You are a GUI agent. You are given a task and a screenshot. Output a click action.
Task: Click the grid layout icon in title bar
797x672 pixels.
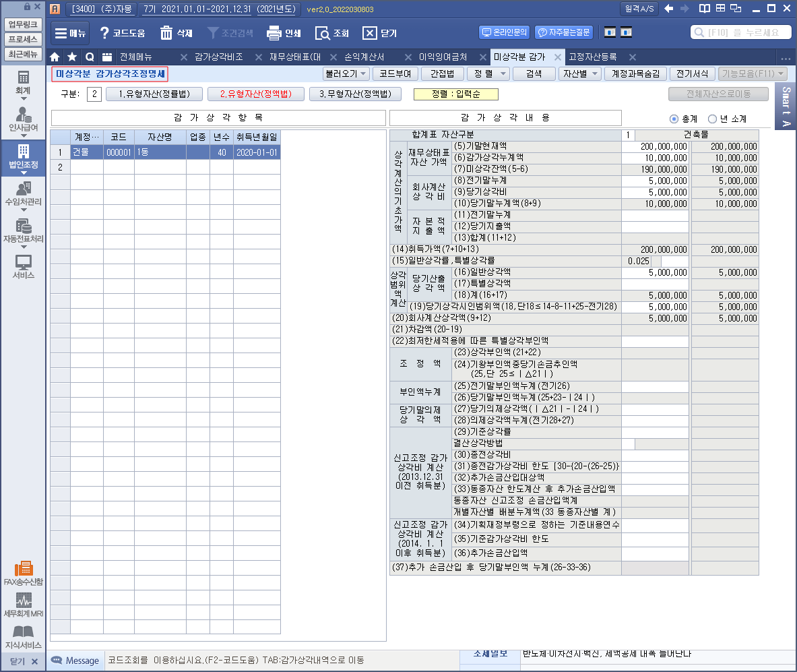pyautogui.click(x=720, y=9)
